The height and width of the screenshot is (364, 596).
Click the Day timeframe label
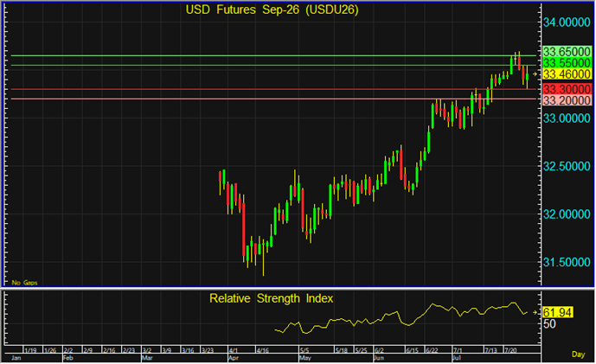pos(578,354)
